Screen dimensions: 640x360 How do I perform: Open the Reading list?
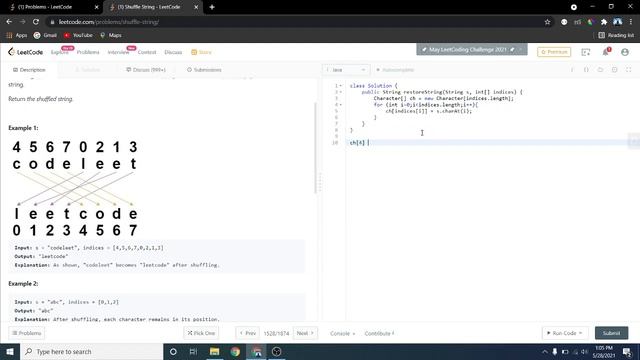tap(616, 36)
